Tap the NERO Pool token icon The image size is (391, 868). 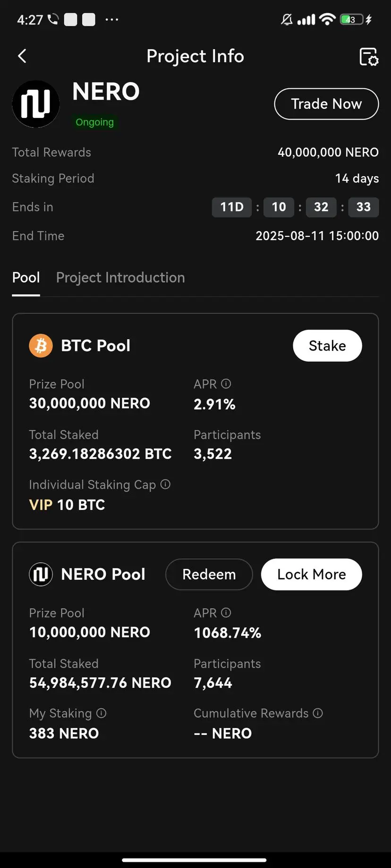(41, 575)
